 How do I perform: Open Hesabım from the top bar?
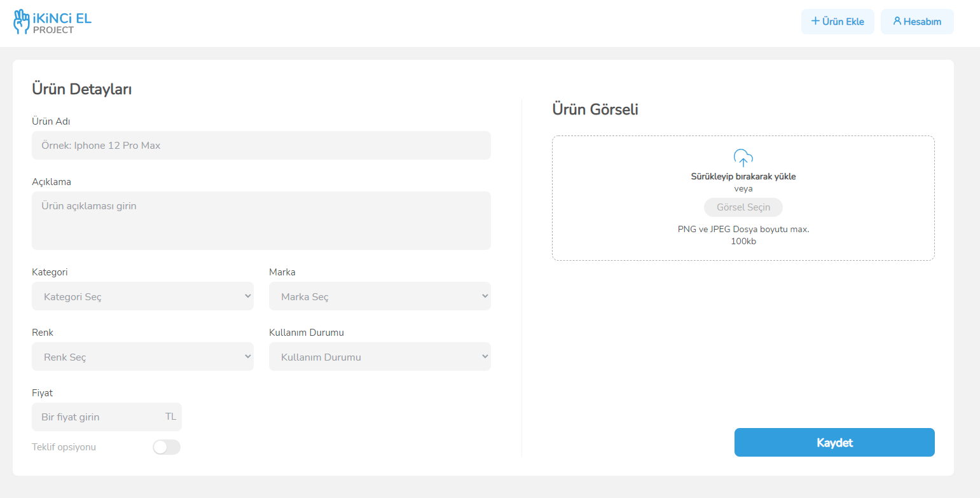(x=917, y=21)
